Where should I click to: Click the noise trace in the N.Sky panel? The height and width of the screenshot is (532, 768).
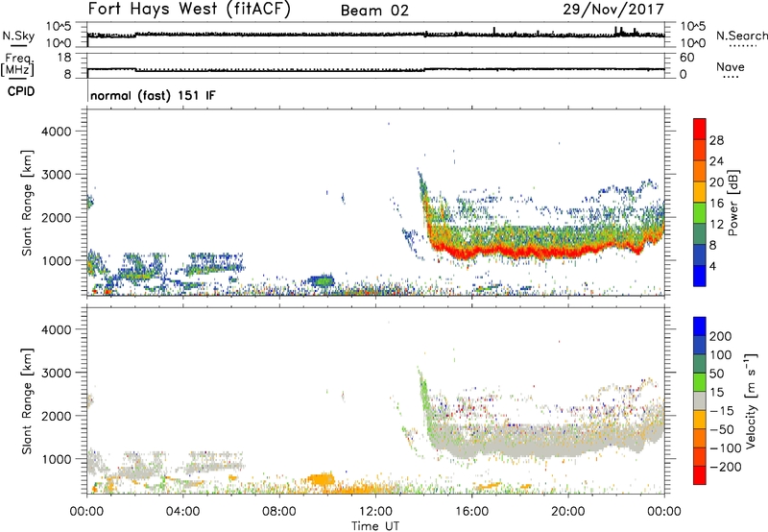pos(375,35)
